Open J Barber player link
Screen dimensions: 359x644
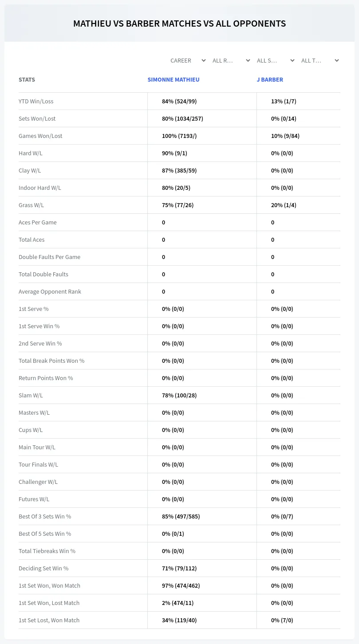pyautogui.click(x=270, y=80)
